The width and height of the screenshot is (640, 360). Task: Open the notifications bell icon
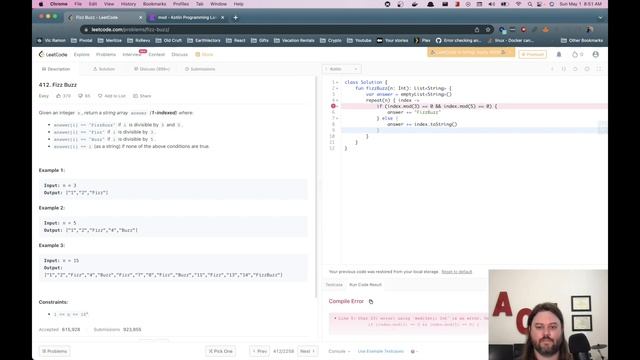pyautogui.click(x=559, y=54)
